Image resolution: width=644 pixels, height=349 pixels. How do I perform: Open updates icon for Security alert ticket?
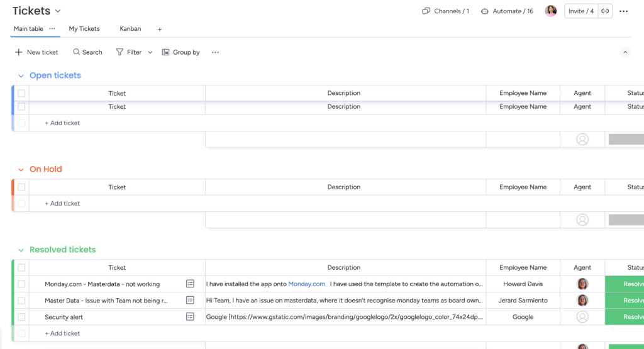point(190,317)
